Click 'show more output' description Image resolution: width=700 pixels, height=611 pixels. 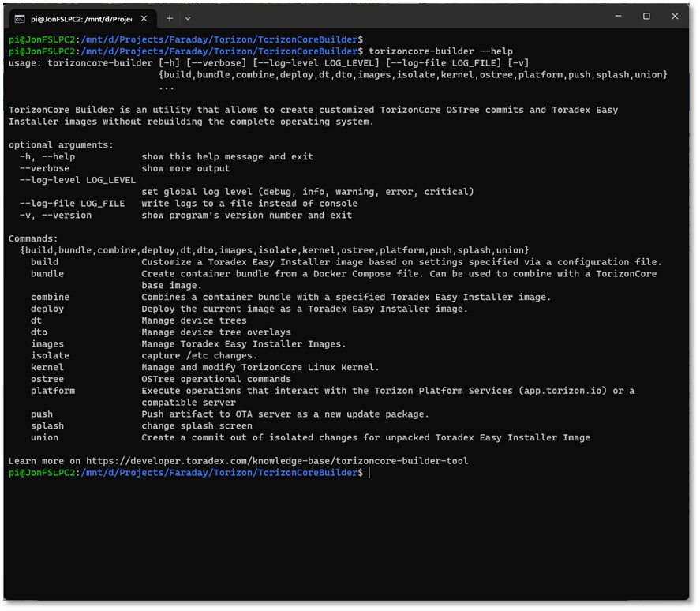coord(185,168)
